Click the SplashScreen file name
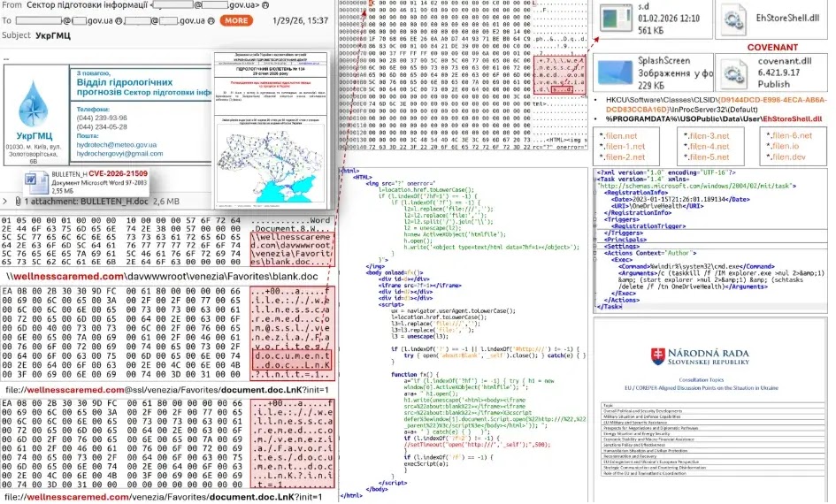 (x=663, y=61)
